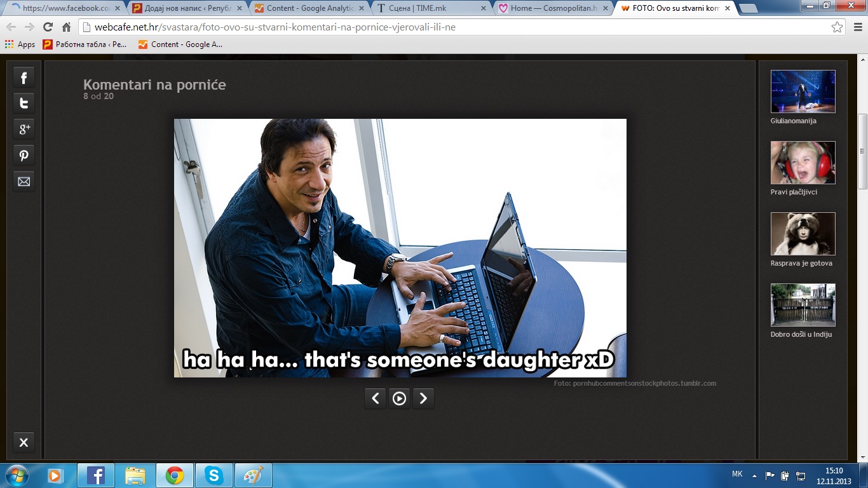
Task: Click the address bar URL field
Action: coord(445,27)
